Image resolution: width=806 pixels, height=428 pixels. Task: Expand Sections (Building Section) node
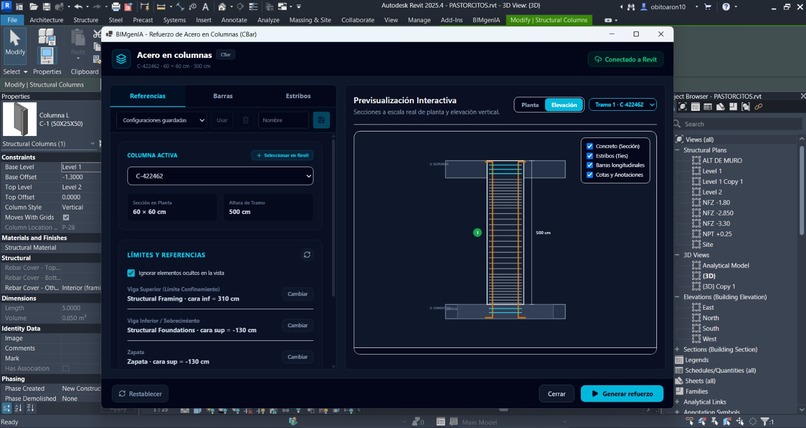point(677,349)
